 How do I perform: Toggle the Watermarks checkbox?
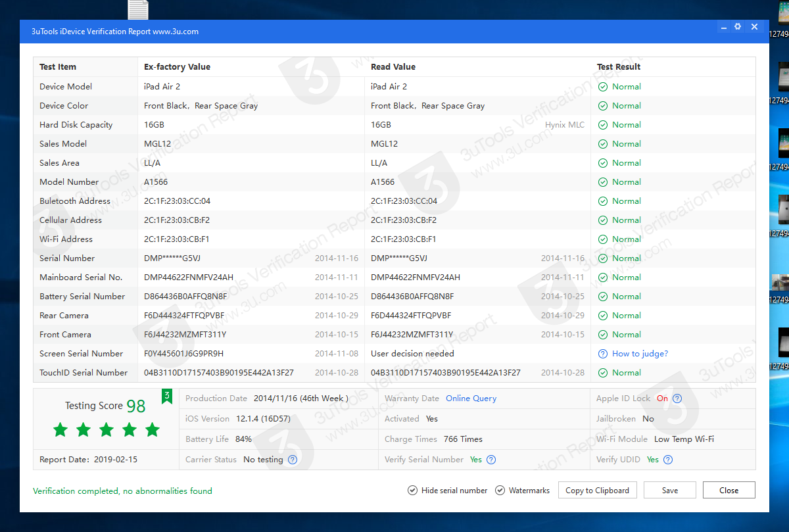[500, 491]
